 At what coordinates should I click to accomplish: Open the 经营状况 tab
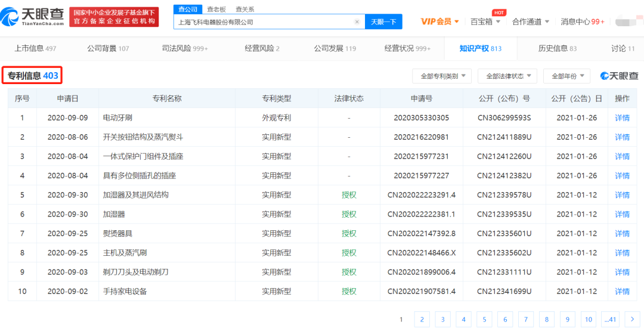click(407, 48)
